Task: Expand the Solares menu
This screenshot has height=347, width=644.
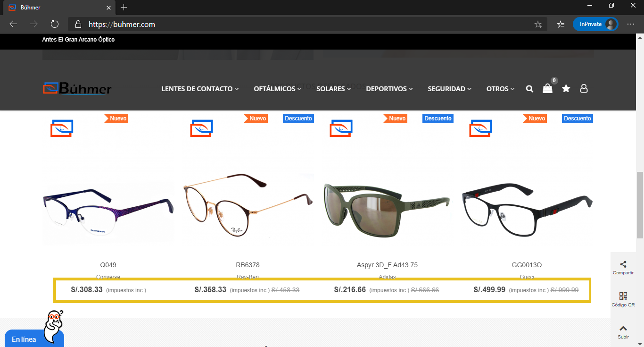Action: click(x=333, y=89)
